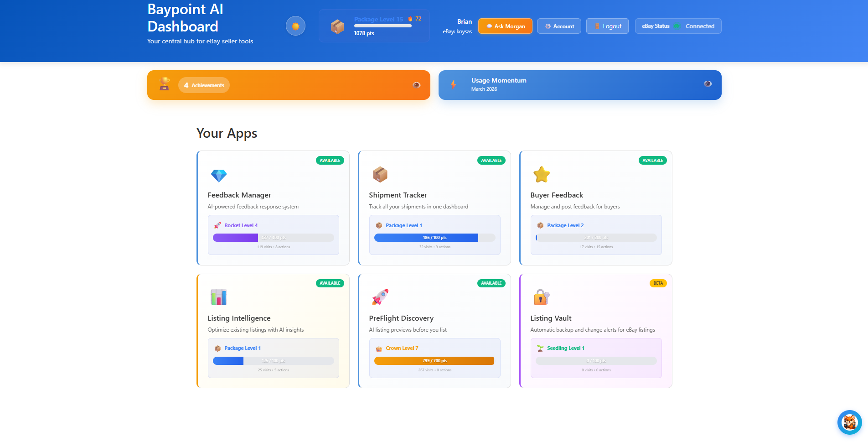Screen dimensions: 868x442
Task: Click the trophy icon on the Achievements banner
Action: (165, 85)
